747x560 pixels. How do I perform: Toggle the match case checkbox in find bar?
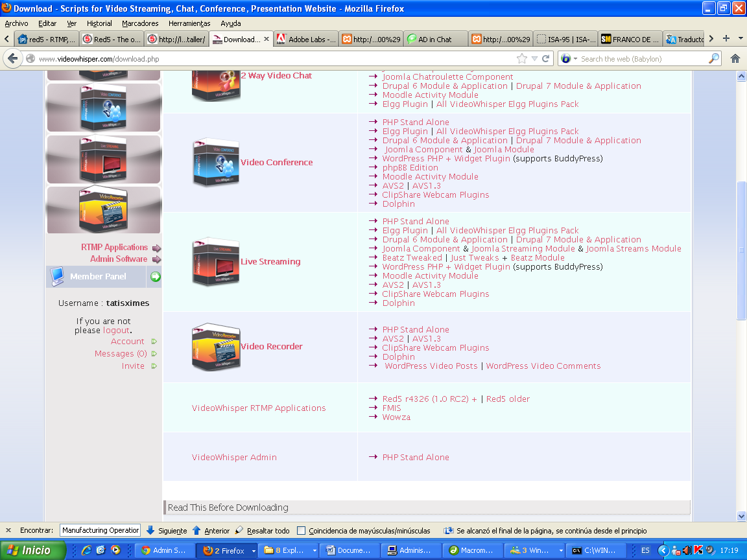point(301,530)
